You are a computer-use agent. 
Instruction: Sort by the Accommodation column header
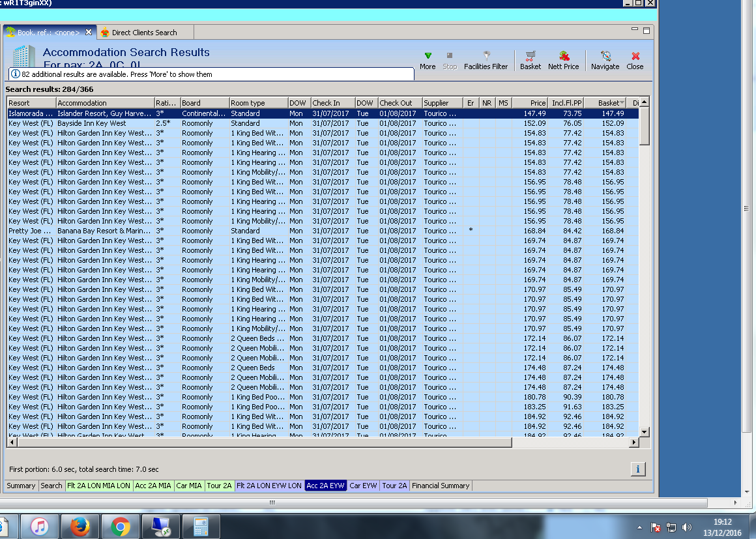pyautogui.click(x=105, y=103)
